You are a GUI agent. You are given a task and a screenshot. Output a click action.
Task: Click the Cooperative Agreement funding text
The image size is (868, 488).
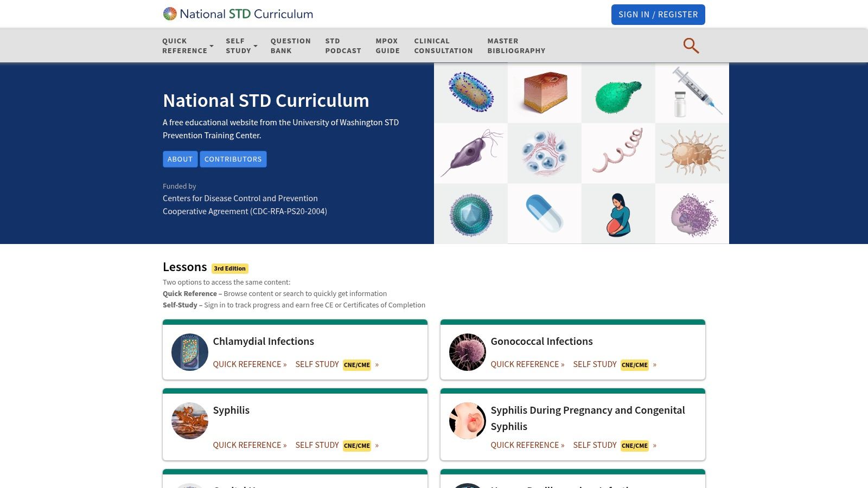tap(245, 211)
